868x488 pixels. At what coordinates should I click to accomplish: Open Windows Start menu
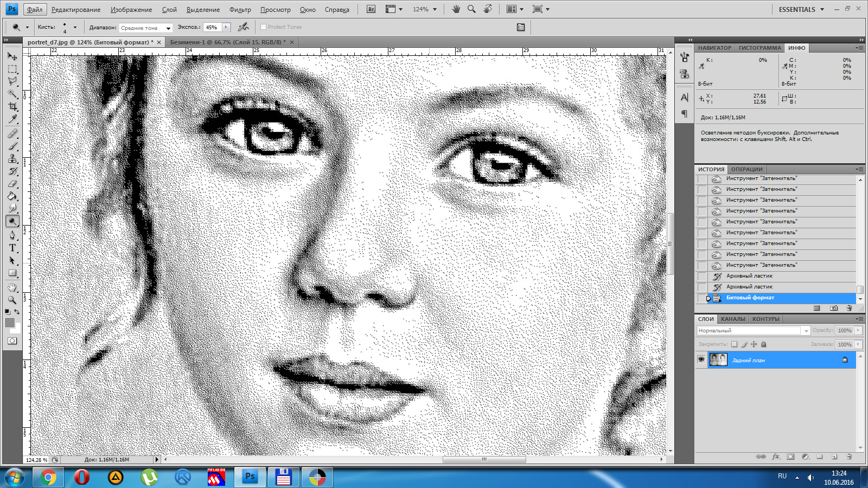click(x=14, y=478)
